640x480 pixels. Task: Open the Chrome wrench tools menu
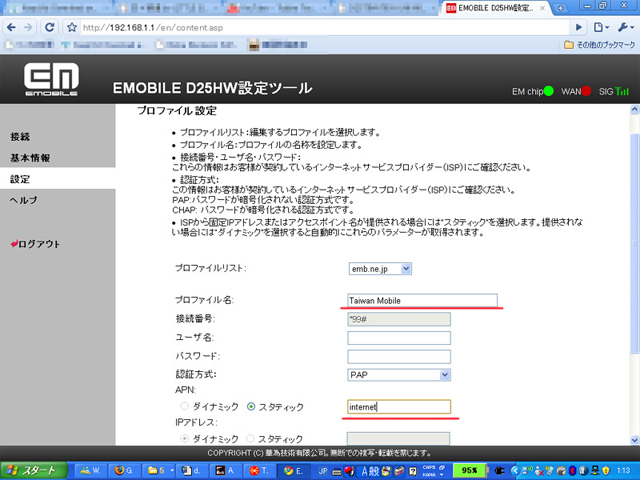[x=625, y=27]
